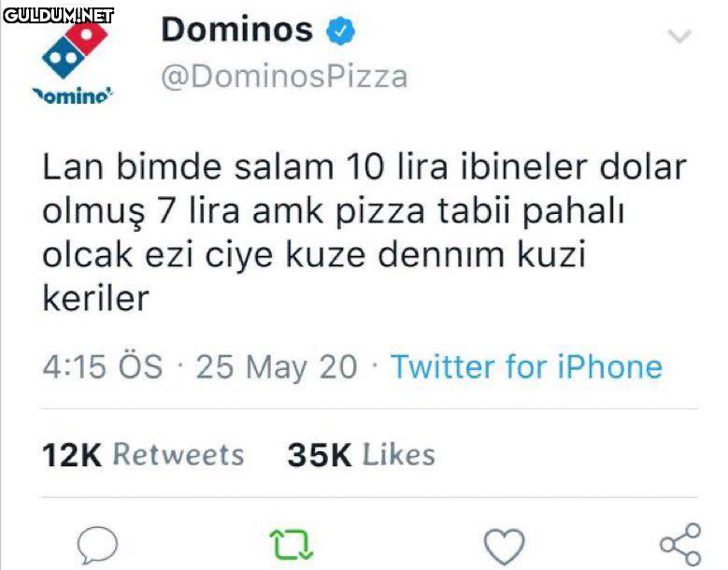The width and height of the screenshot is (728, 570).
Task: Click the 4:15 ÖS timestamp
Action: point(103,366)
